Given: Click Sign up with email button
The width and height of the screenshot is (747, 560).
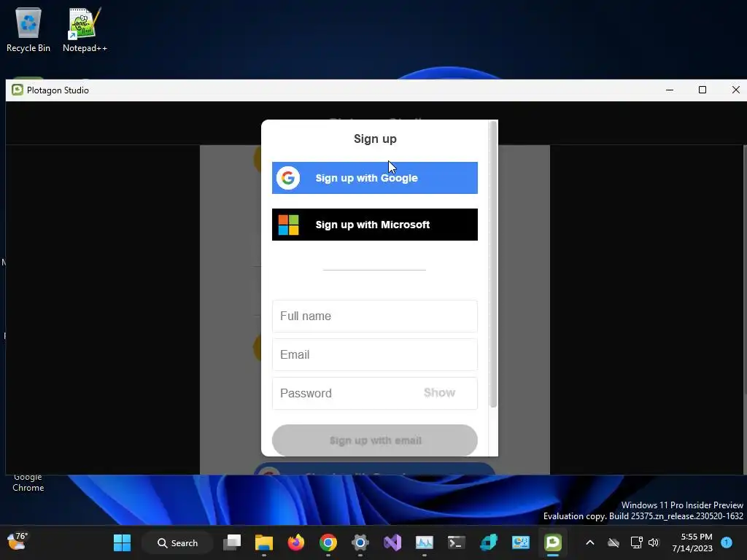Looking at the screenshot, I should click(x=374, y=440).
